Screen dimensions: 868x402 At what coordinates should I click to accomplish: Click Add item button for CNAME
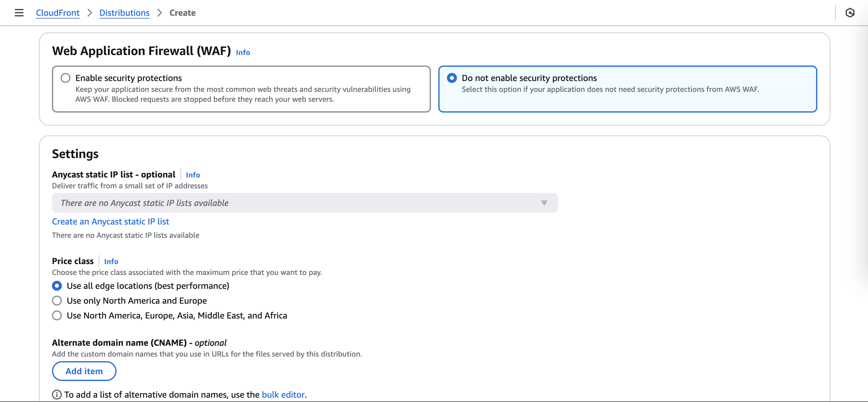click(x=84, y=371)
